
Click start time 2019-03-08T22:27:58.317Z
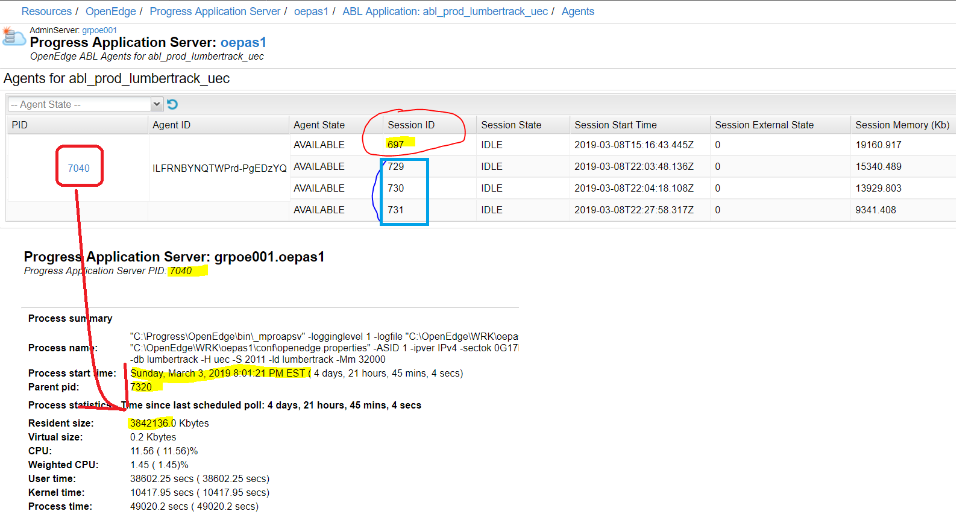click(634, 210)
